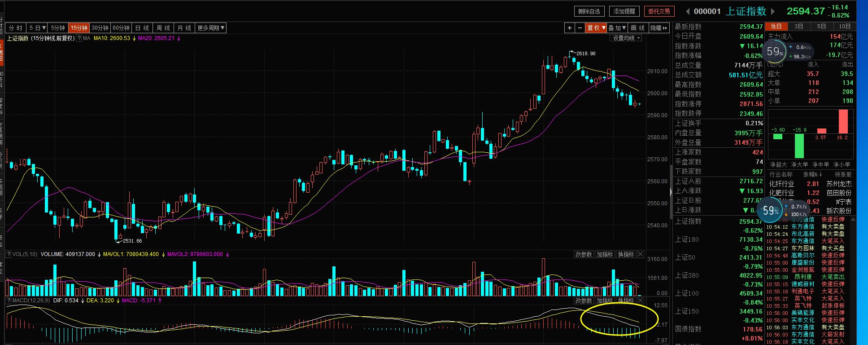Viewport: 868px width, 345px height.
Task: Click the 净小单 red bar in flow chart
Action: tap(843, 122)
